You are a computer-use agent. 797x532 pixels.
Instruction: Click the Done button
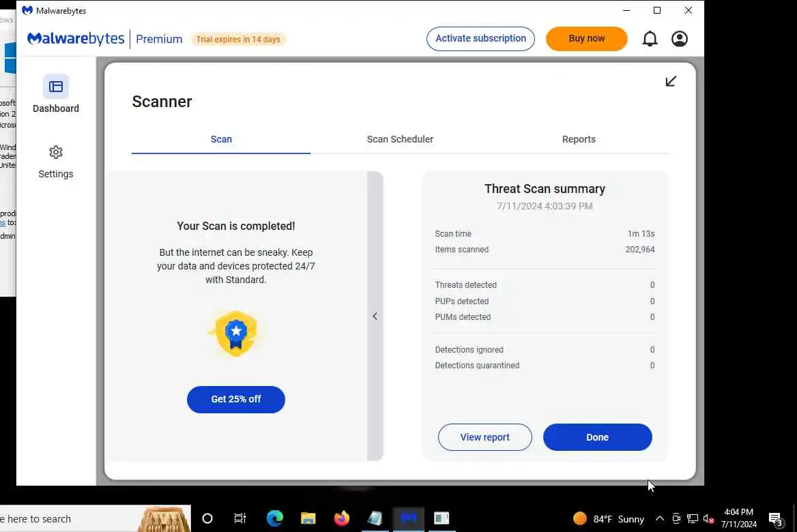pyautogui.click(x=597, y=437)
